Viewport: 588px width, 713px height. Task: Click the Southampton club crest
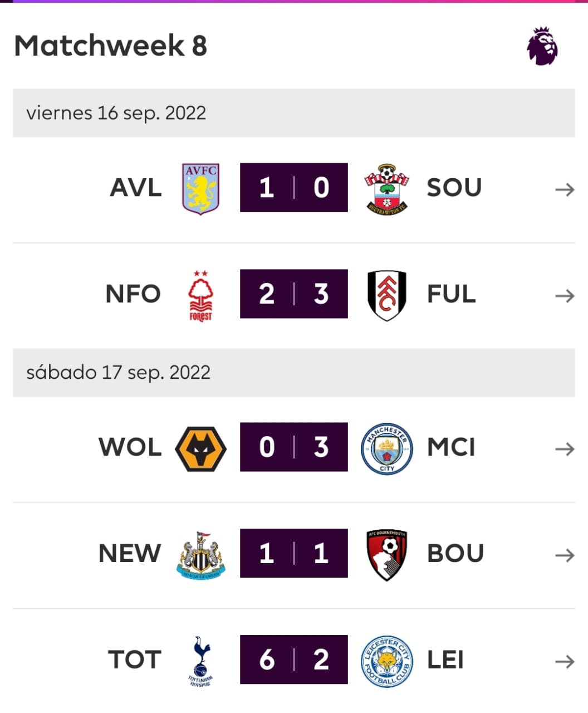(387, 189)
